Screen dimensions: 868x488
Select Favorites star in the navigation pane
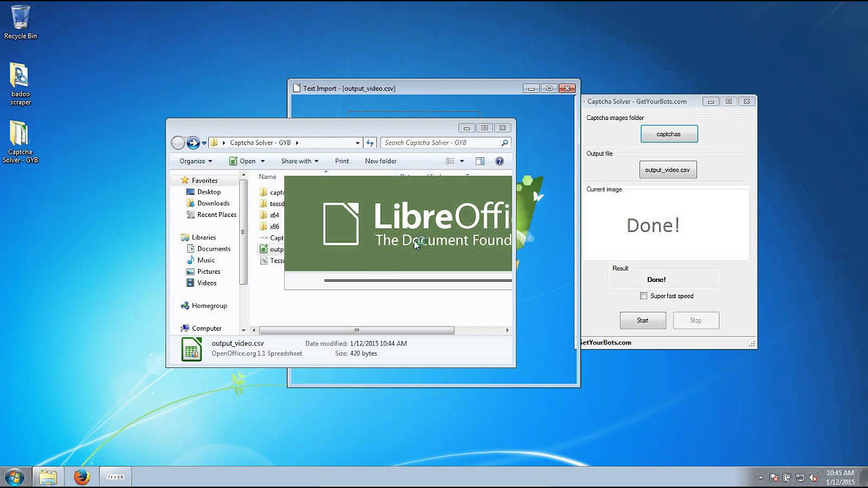click(184, 180)
